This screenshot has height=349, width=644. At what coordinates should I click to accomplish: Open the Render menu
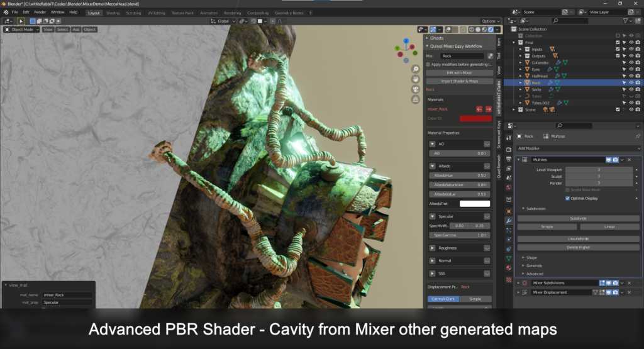click(x=40, y=13)
